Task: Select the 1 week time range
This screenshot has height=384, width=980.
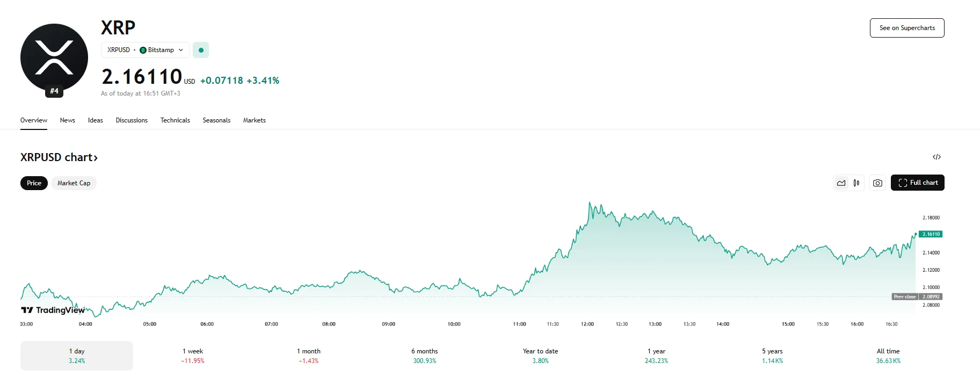Action: [193, 356]
